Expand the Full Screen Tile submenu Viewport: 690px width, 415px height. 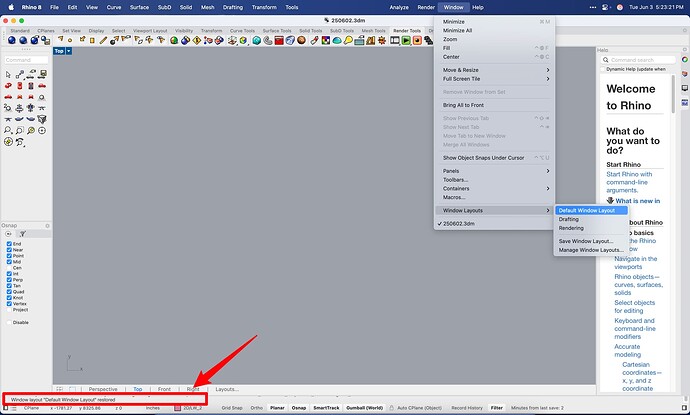point(495,79)
